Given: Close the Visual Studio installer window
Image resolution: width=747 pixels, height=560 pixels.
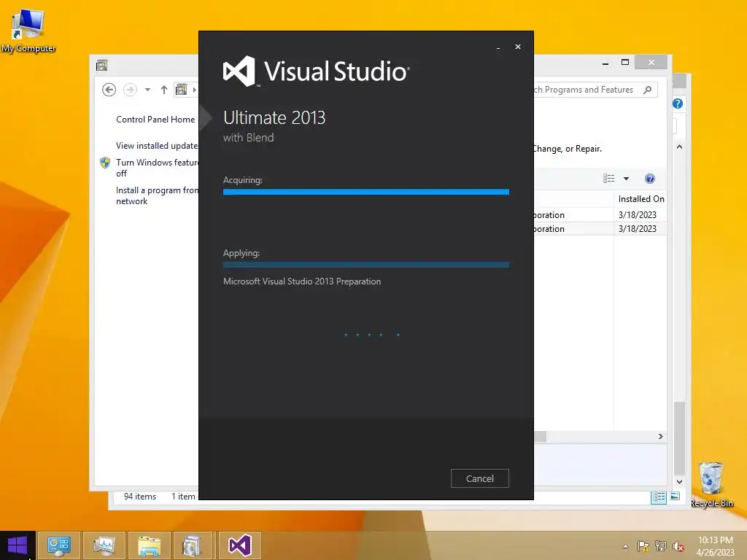Looking at the screenshot, I should tap(518, 47).
